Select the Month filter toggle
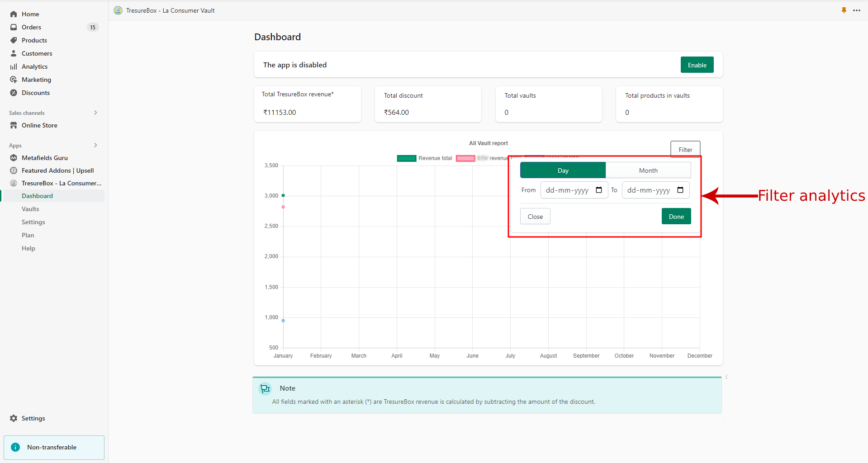 [x=648, y=170]
